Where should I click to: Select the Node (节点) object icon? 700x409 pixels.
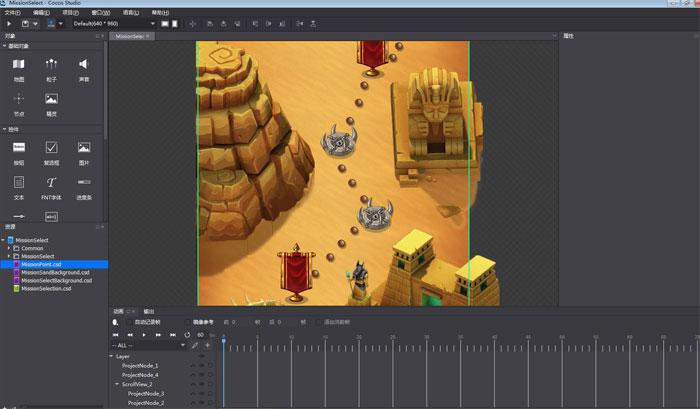click(x=19, y=99)
